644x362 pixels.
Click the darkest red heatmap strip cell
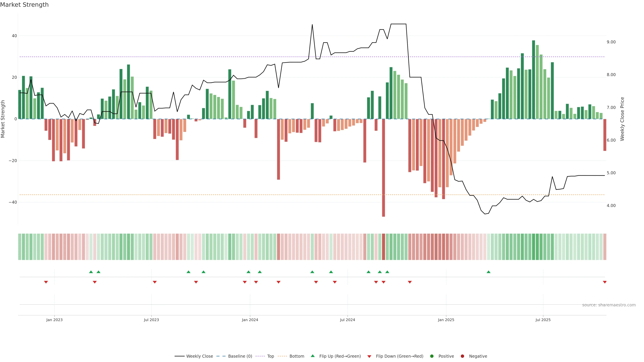coord(384,247)
